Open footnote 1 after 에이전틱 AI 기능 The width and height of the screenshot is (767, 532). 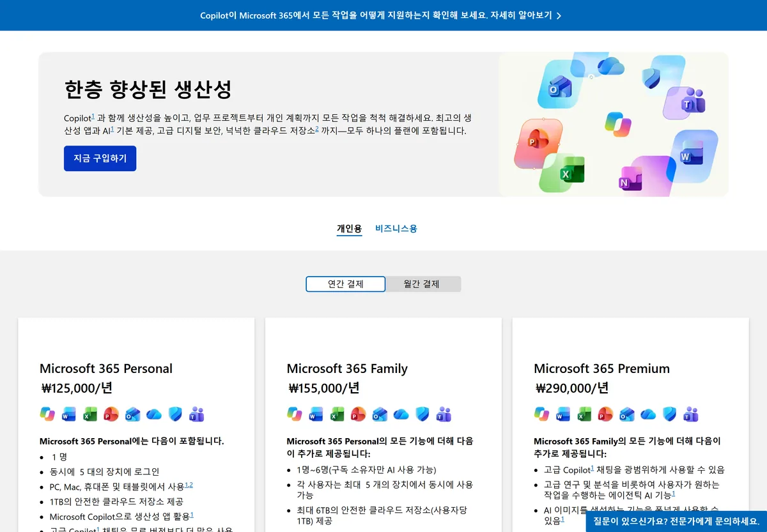point(674,494)
